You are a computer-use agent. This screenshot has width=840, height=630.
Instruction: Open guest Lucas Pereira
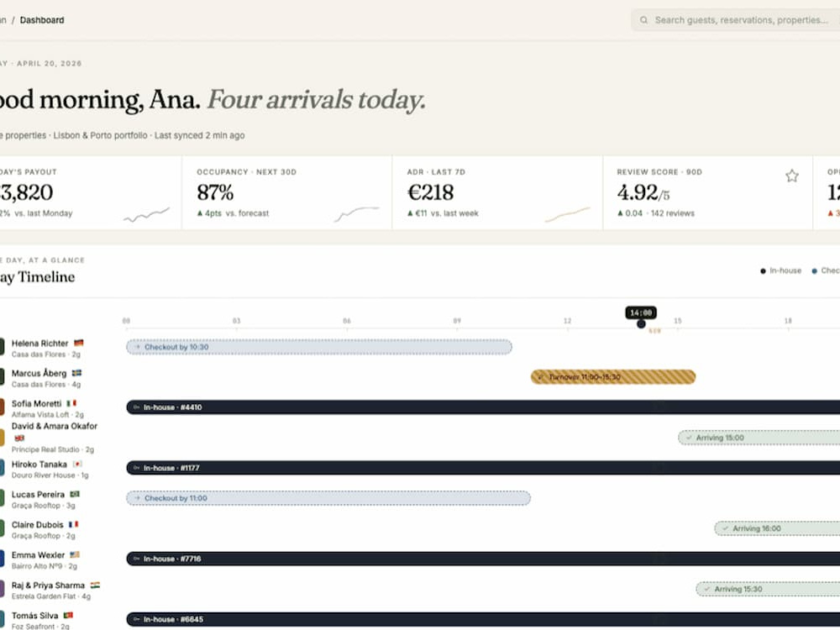pyautogui.click(x=38, y=495)
